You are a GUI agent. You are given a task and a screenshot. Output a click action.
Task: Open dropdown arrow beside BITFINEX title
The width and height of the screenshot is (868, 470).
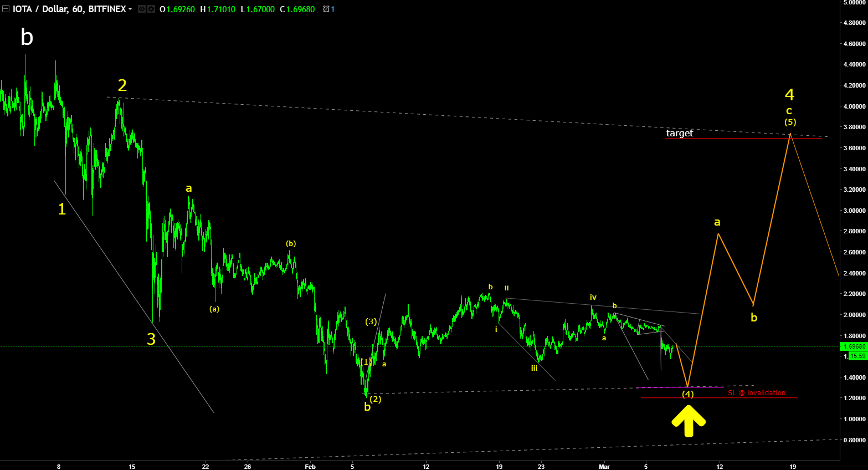tap(130, 9)
